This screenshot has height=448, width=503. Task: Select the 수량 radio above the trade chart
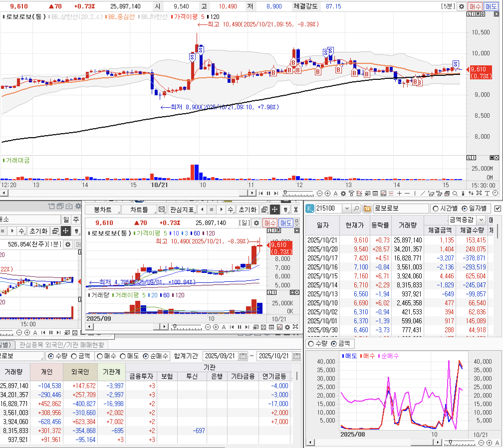click(311, 344)
